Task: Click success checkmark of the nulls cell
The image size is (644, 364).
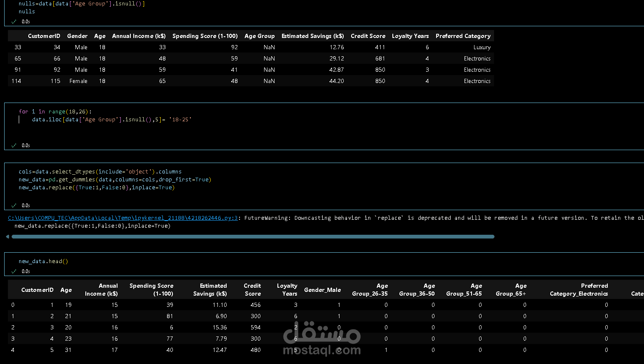Action: coord(14,22)
